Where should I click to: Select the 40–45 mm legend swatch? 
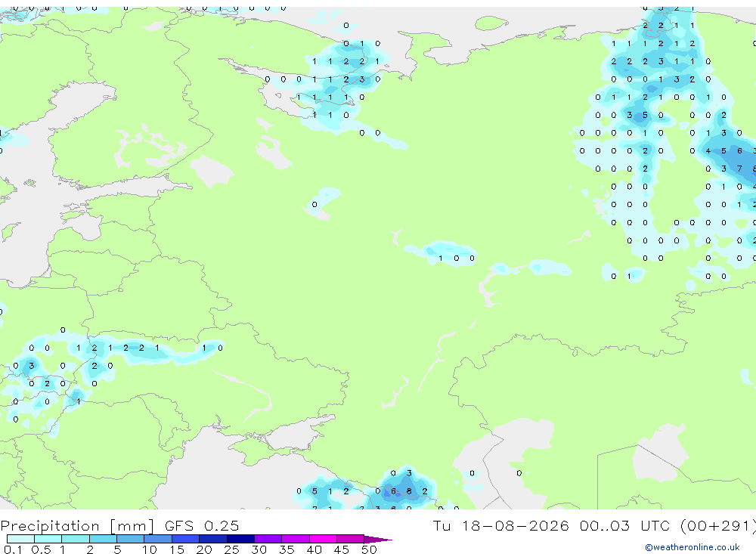point(323,539)
